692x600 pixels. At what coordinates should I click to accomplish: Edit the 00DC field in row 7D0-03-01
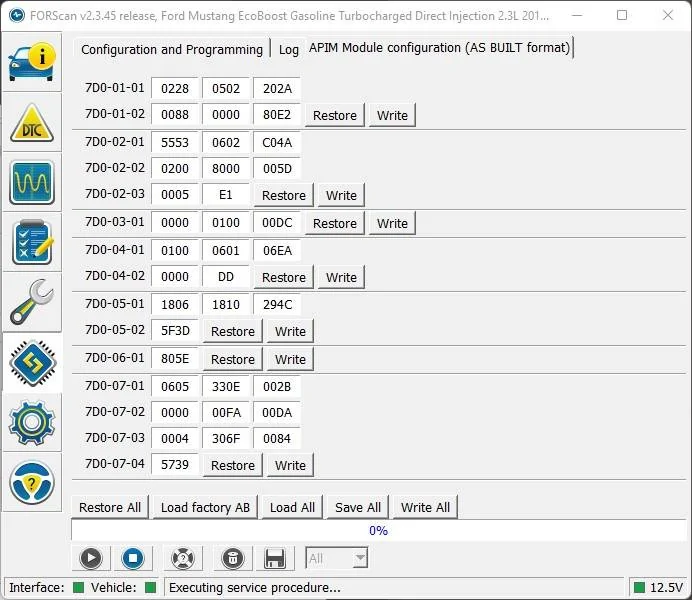277,222
